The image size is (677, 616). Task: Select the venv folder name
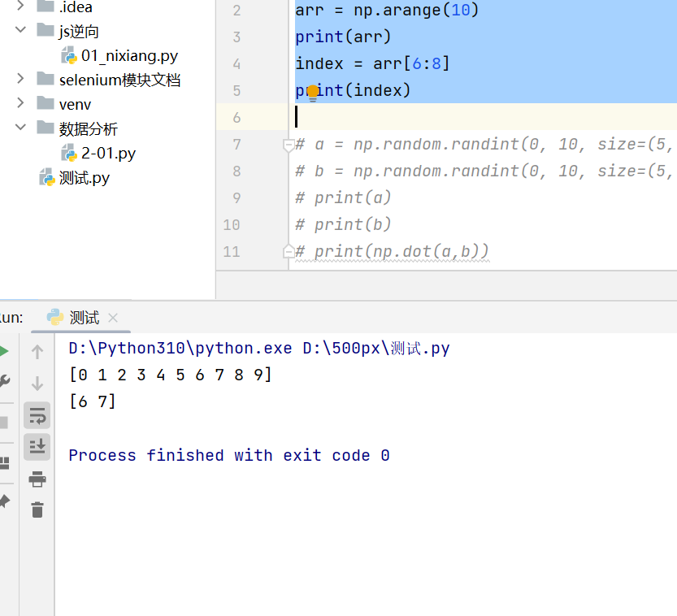pos(75,105)
